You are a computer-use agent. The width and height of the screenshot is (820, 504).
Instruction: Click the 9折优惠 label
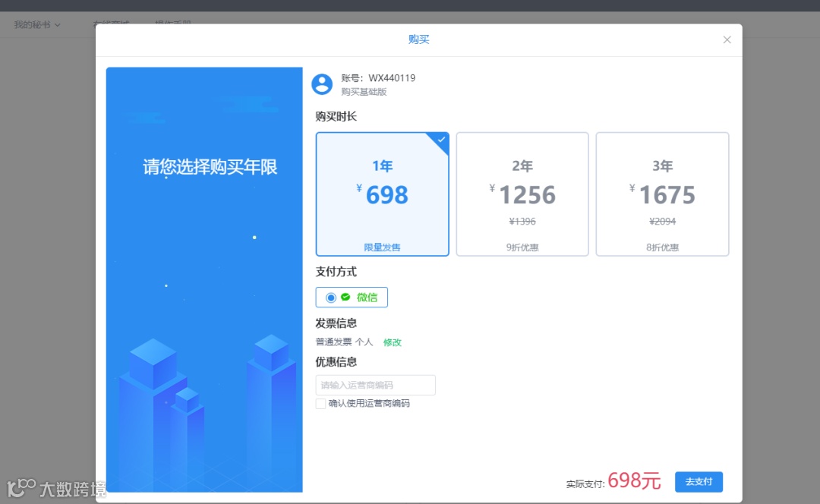tap(522, 247)
